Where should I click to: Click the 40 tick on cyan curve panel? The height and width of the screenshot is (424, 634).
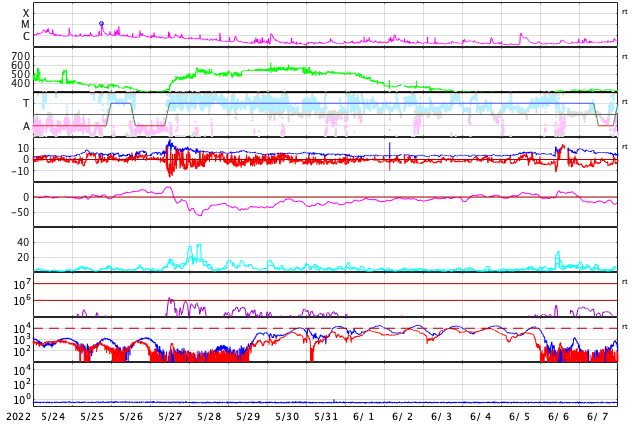click(x=23, y=242)
